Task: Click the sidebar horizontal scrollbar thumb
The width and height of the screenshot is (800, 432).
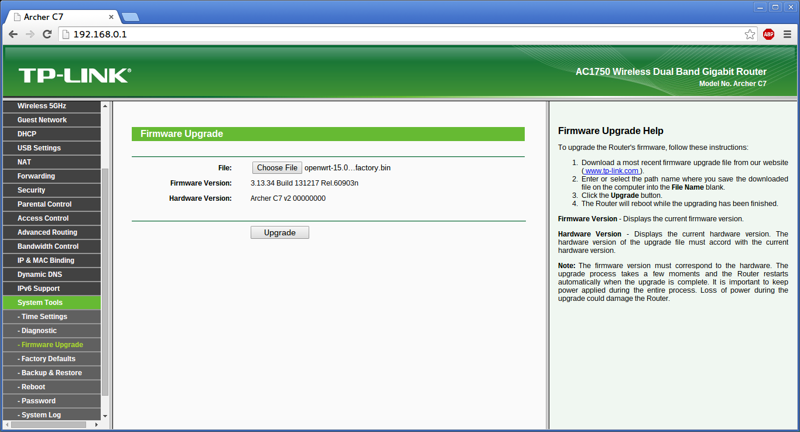Action: tap(49, 424)
